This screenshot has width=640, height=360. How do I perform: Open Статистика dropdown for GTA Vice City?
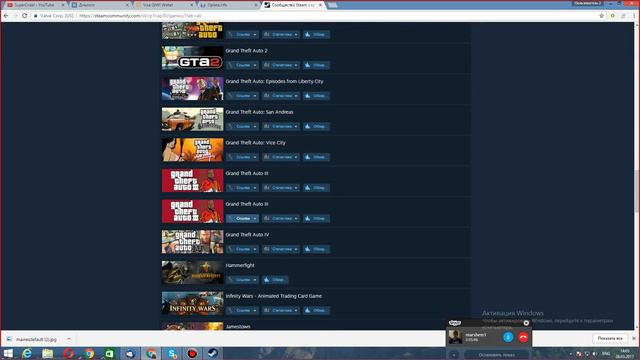click(x=281, y=157)
